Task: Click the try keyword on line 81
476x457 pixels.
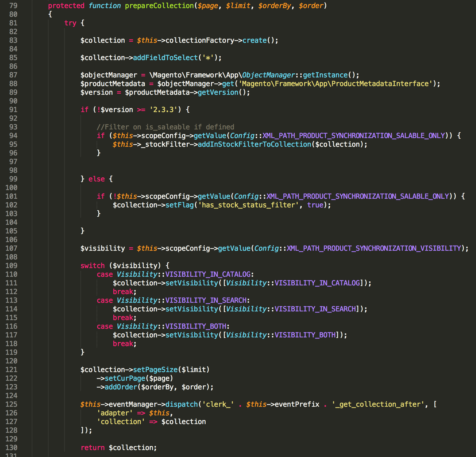Action: (x=70, y=23)
